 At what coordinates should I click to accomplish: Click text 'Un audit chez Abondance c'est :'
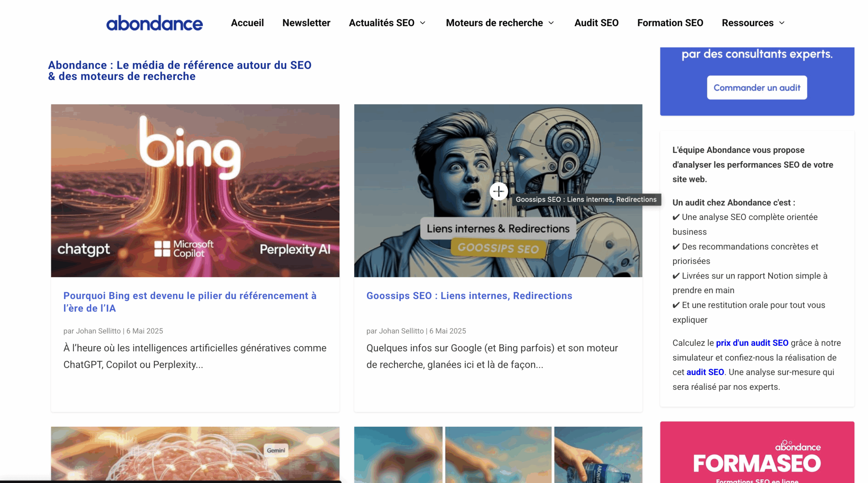pos(733,202)
